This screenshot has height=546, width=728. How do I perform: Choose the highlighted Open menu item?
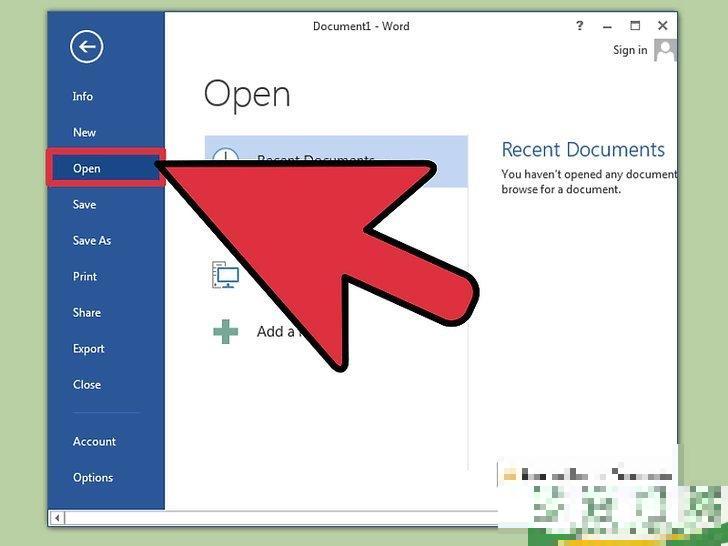87,168
